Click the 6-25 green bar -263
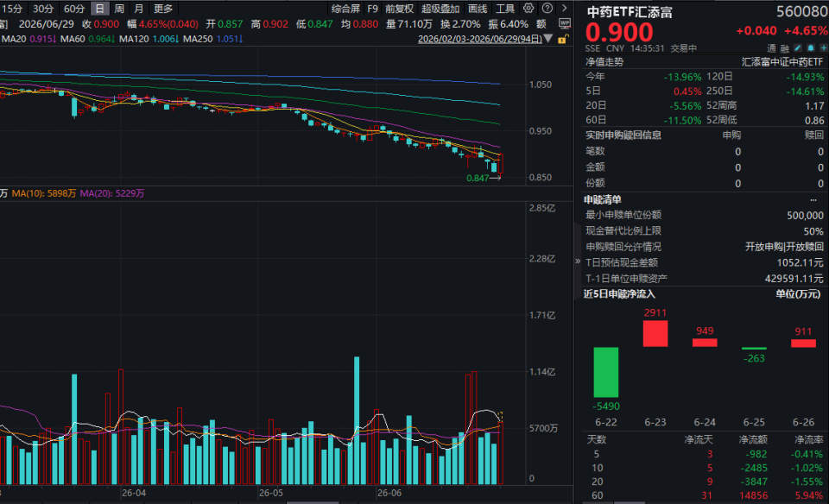 [754, 348]
